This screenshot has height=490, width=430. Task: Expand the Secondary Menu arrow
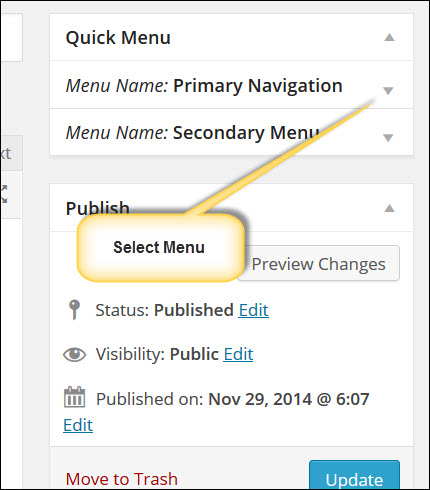tap(388, 137)
